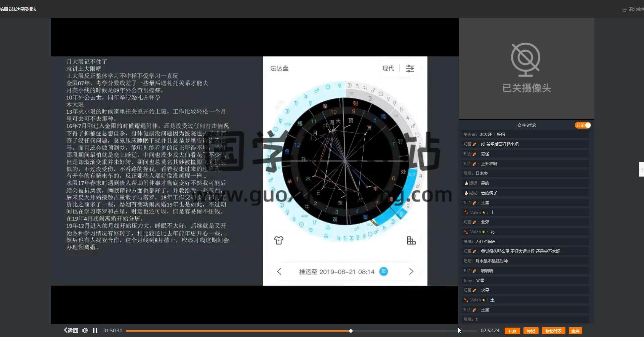Click Joey's chat message 火星

click(480, 281)
